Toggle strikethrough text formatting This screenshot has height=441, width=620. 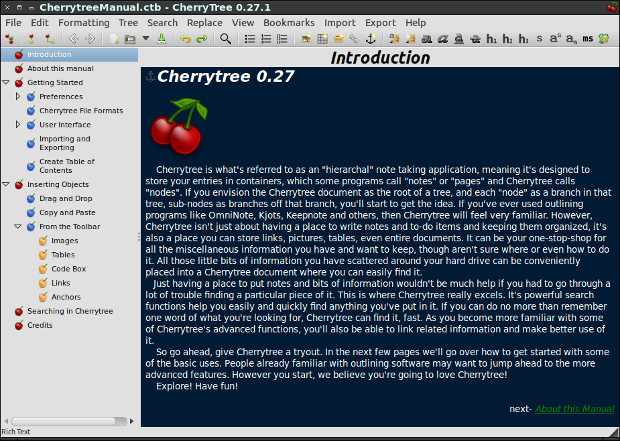475,39
